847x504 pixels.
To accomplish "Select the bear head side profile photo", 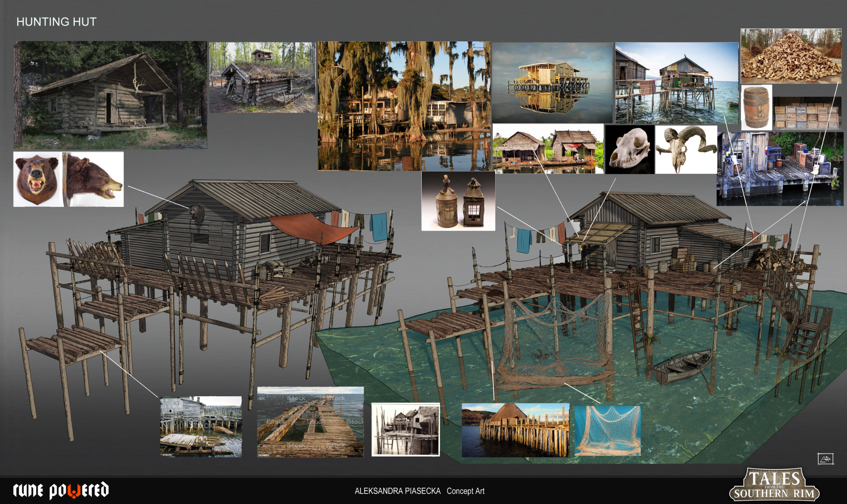I will pyautogui.click(x=93, y=179).
